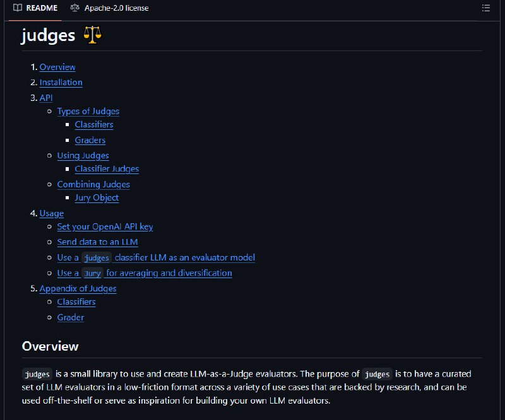Go to the API link
Screen dimensions: 505x420
(46, 98)
